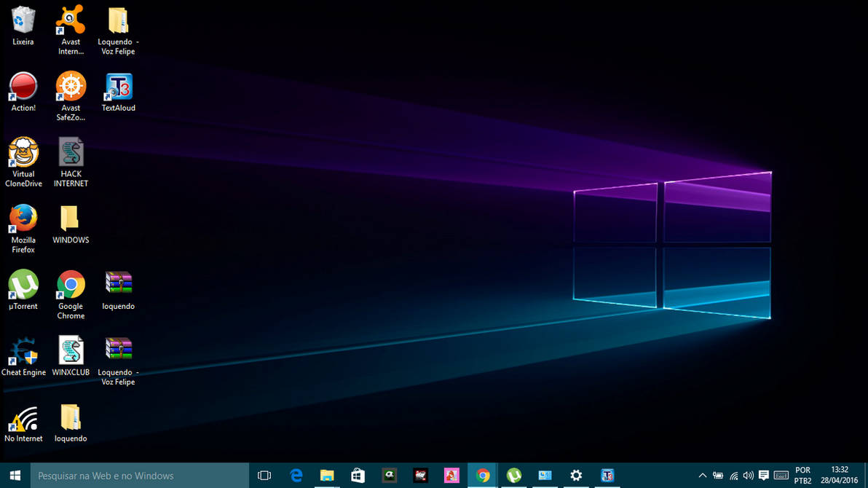
Task: Click the Action! red recorder shortcut
Action: [x=23, y=92]
